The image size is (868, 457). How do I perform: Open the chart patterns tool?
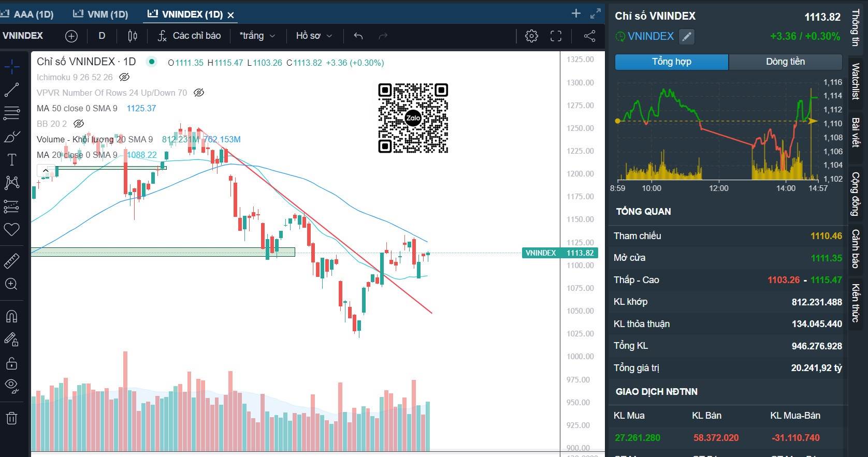11,183
